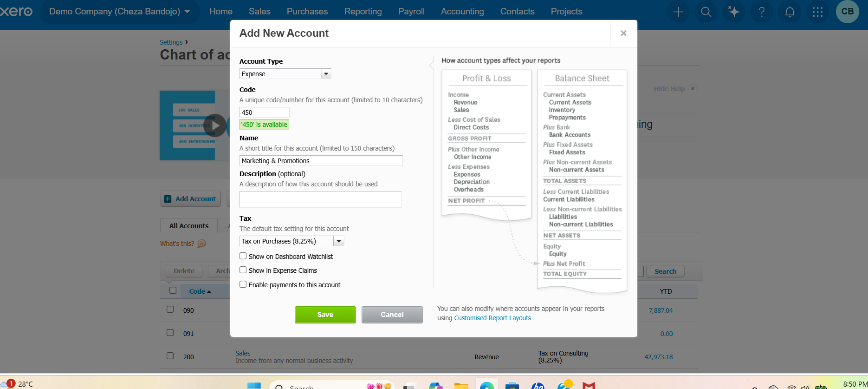Click the 0.00 YTD amount for 091
868x389 pixels.
pos(667,334)
